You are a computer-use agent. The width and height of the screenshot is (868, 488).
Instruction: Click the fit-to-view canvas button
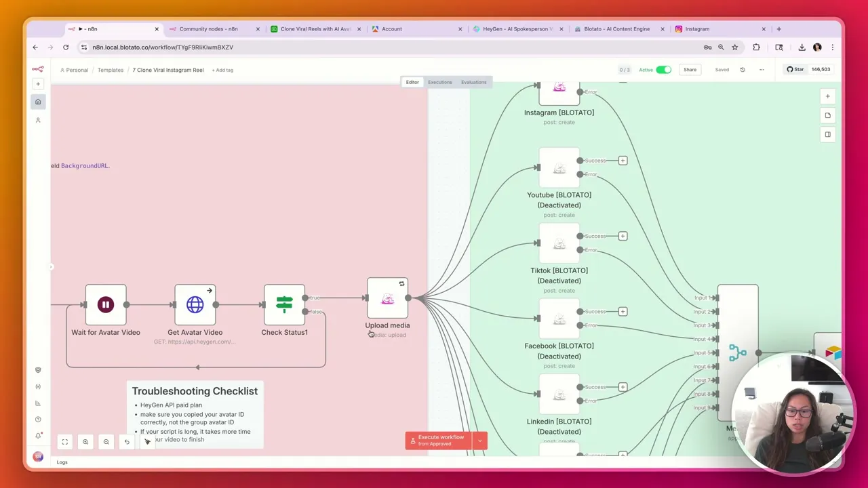65,442
